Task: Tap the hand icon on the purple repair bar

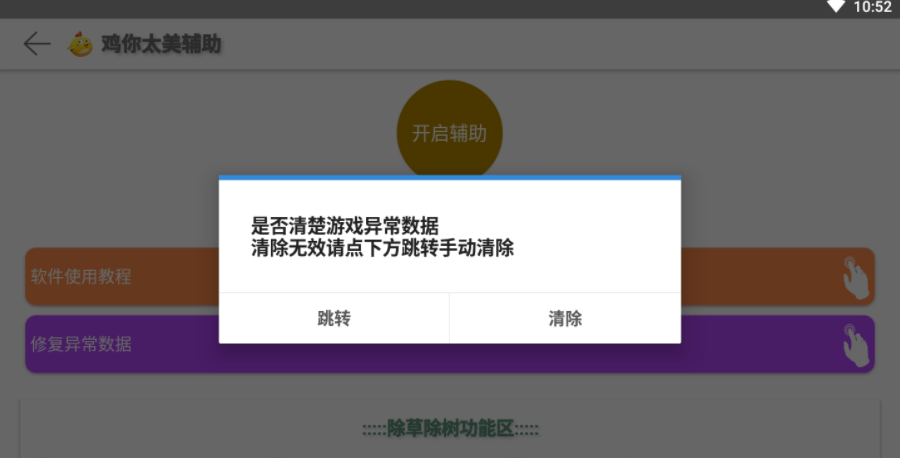Action: 854,344
